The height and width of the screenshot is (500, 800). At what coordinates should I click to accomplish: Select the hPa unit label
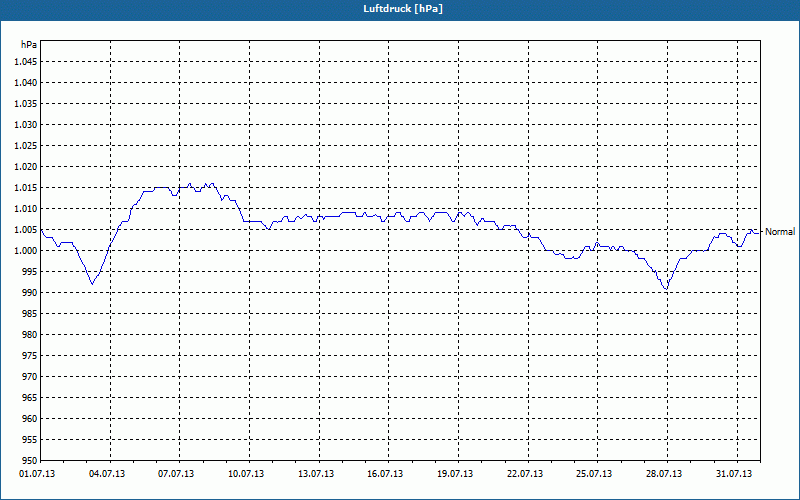[29, 45]
